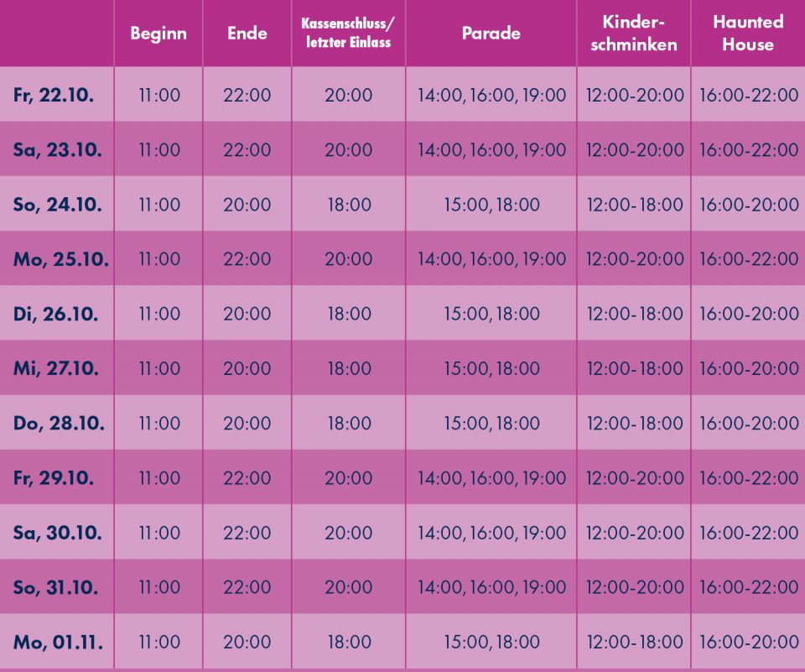Click the Beginn column header
805x672 pixels.
pos(158,34)
